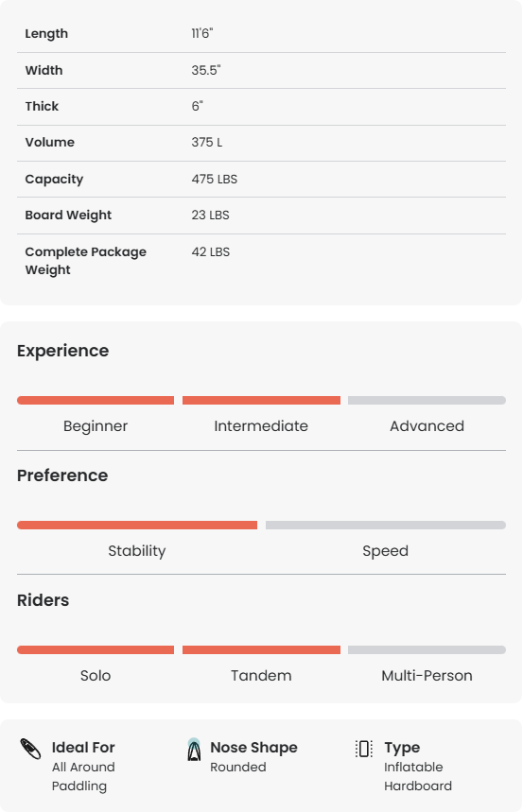Click the Nose Shape board icon

pyautogui.click(x=194, y=750)
